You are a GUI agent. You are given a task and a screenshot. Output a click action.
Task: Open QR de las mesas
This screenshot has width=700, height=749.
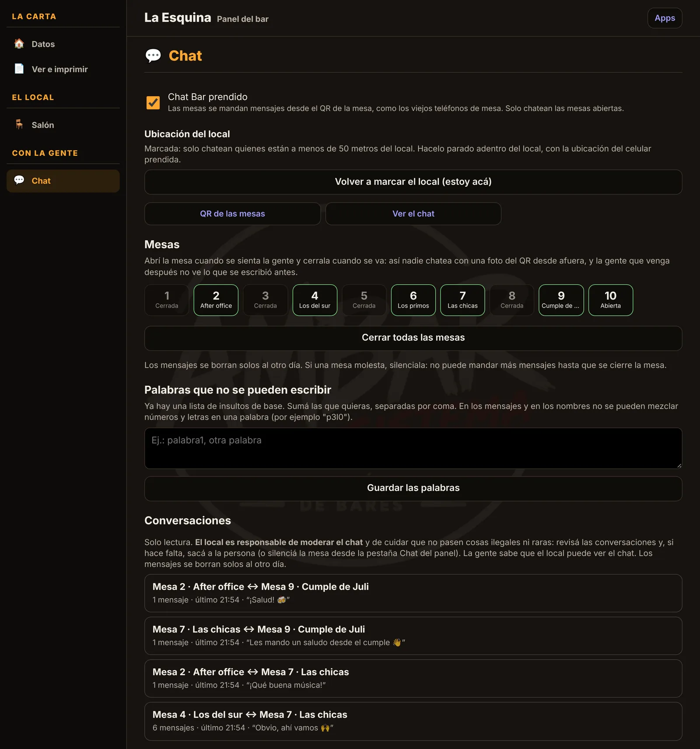(233, 213)
